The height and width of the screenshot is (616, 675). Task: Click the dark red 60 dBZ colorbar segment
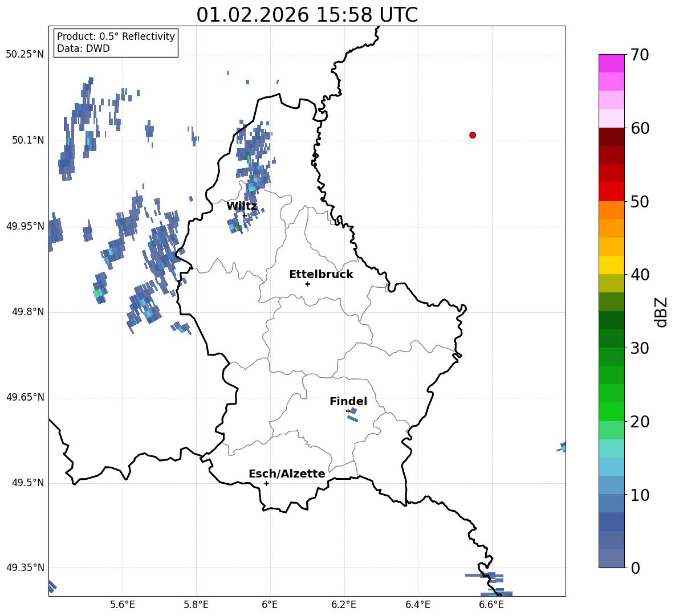coord(611,137)
